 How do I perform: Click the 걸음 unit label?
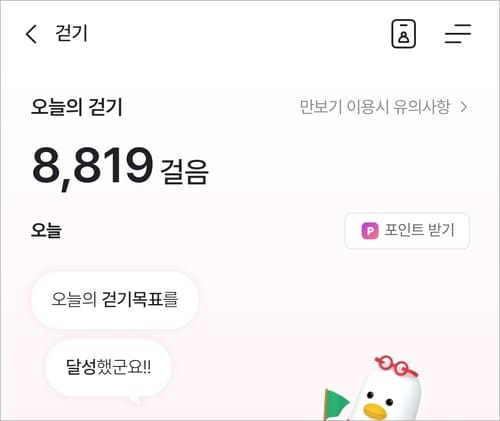click(x=184, y=172)
